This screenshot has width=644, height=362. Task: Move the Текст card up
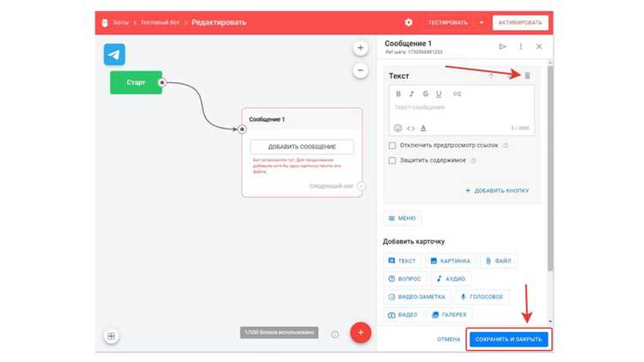point(491,76)
